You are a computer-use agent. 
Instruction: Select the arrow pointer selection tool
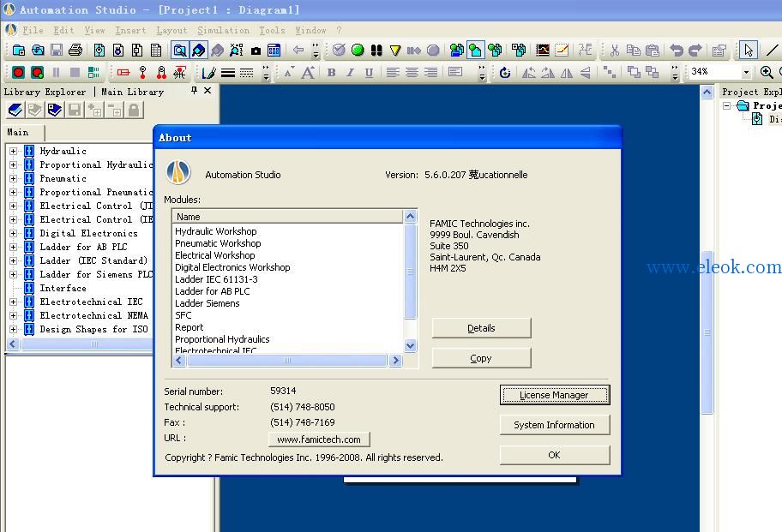point(748,50)
